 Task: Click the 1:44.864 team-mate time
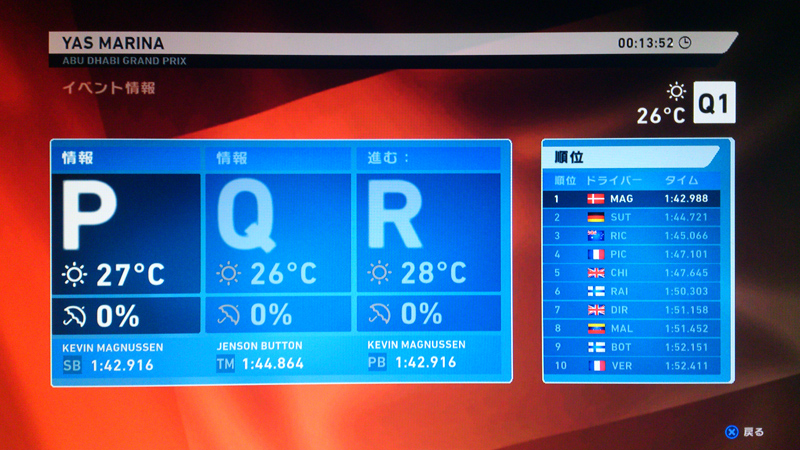(x=273, y=364)
